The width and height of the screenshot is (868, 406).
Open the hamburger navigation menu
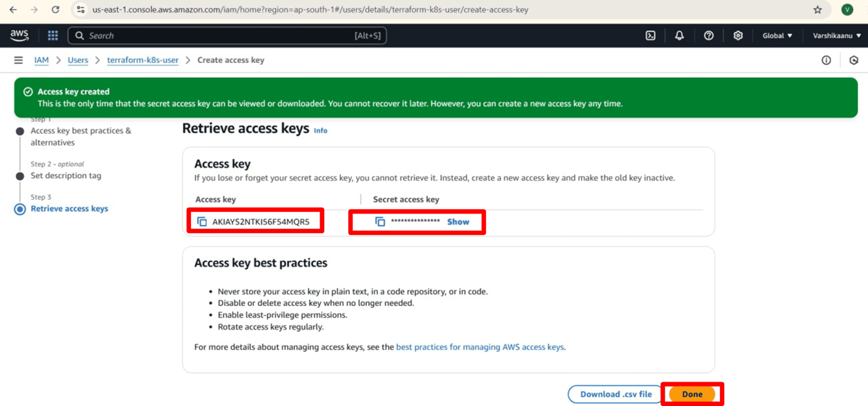point(18,60)
